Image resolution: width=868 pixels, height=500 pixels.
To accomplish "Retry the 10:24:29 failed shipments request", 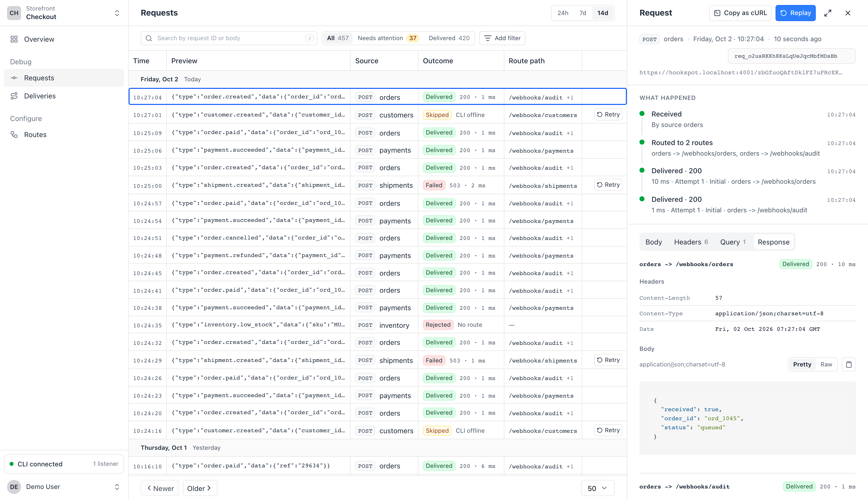I will (x=608, y=360).
